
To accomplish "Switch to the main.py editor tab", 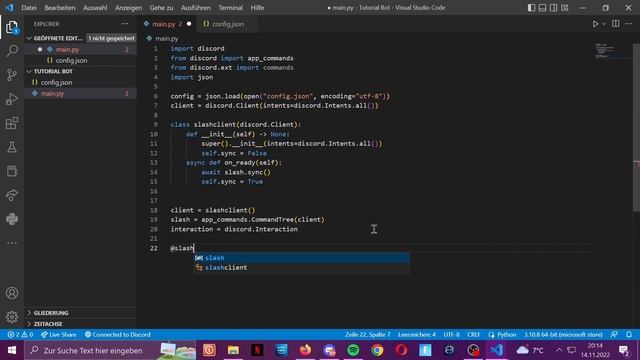I will point(167,24).
